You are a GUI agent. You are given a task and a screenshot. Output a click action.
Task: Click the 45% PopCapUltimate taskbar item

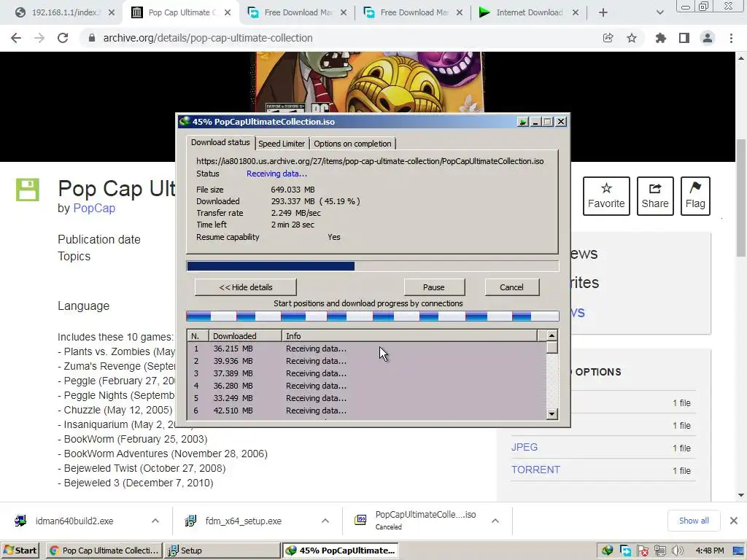341,551
